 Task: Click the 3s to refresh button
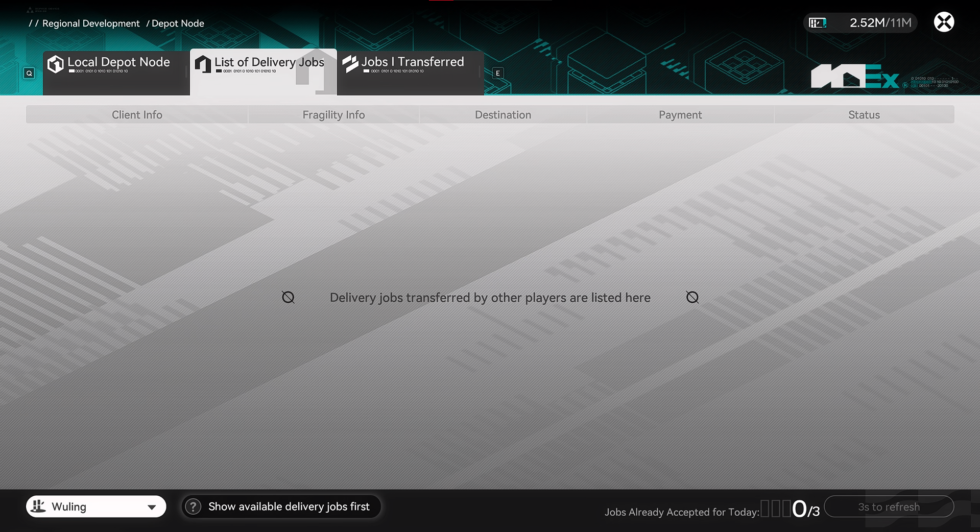(889, 506)
